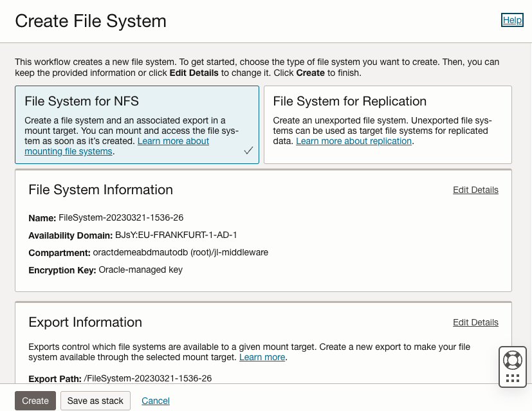Open the Help link in the header
Viewport: 532px width, 411px height.
click(512, 20)
